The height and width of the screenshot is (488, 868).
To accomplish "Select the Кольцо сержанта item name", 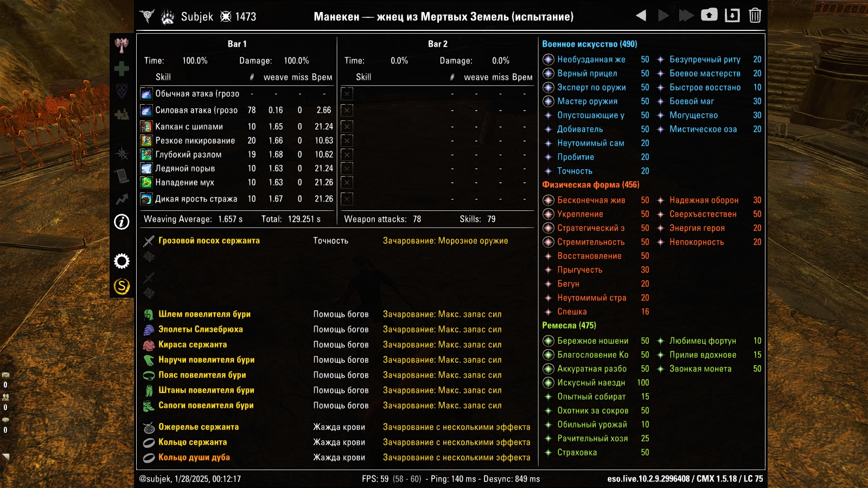I will [x=193, y=442].
